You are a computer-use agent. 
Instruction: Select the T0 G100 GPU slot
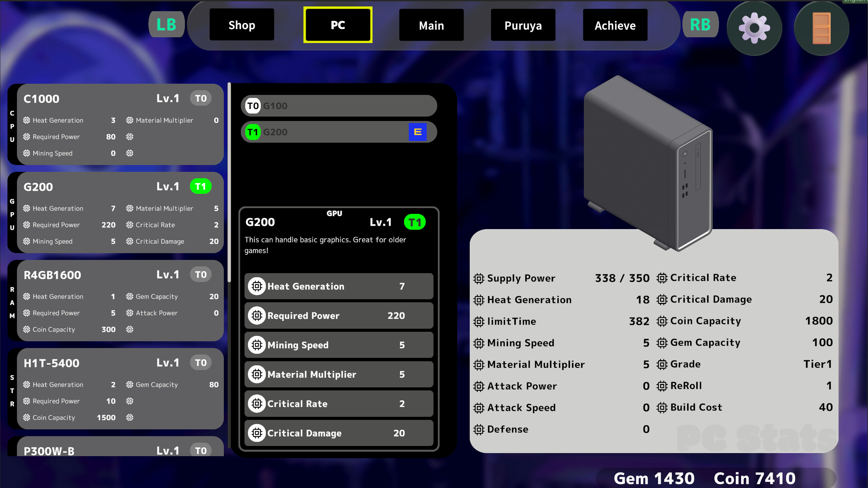coord(338,105)
